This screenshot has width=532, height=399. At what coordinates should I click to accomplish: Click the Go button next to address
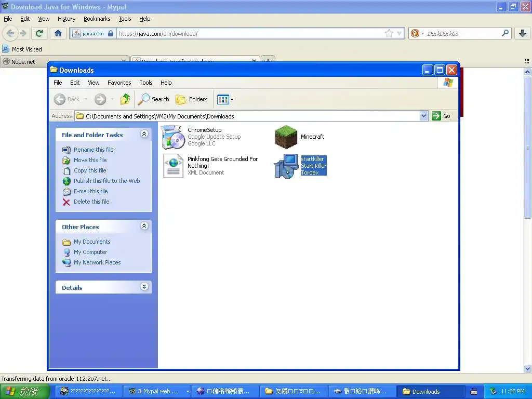point(442,116)
